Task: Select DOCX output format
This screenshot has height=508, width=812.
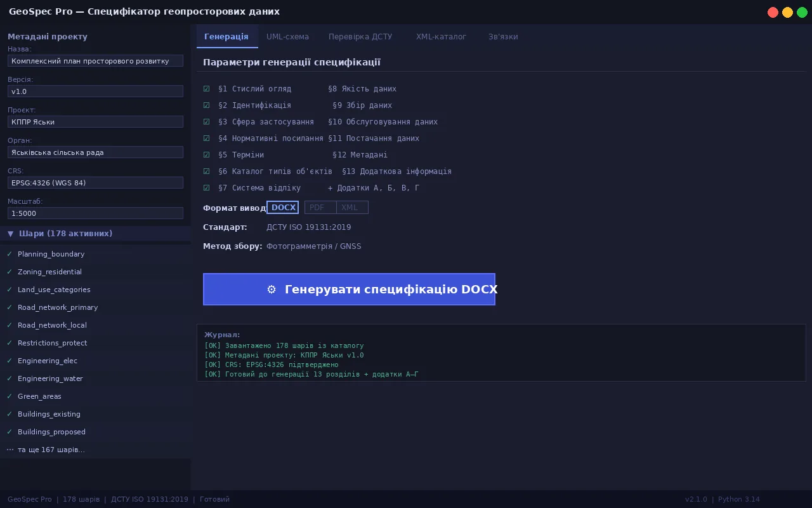Action: 282,208
